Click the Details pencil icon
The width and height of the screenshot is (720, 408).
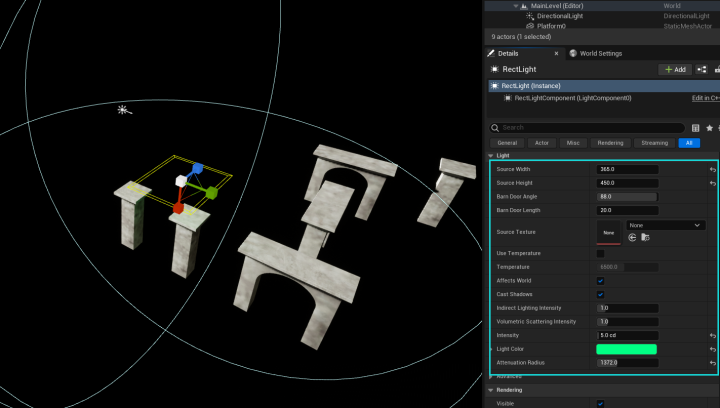[x=491, y=53]
